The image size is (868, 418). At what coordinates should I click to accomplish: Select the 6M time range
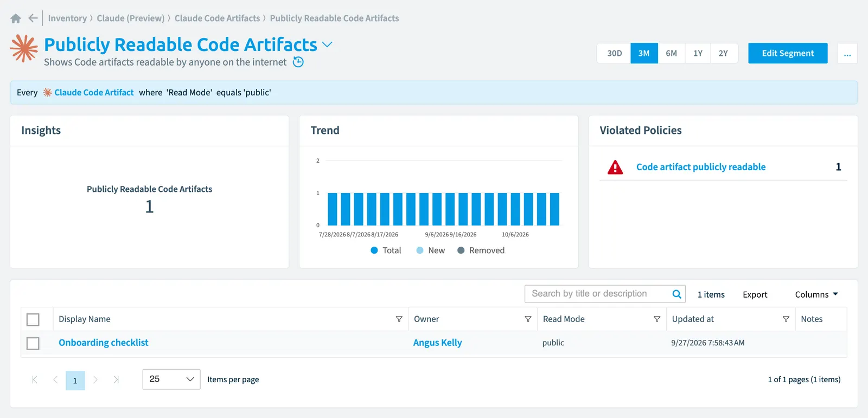(x=672, y=53)
